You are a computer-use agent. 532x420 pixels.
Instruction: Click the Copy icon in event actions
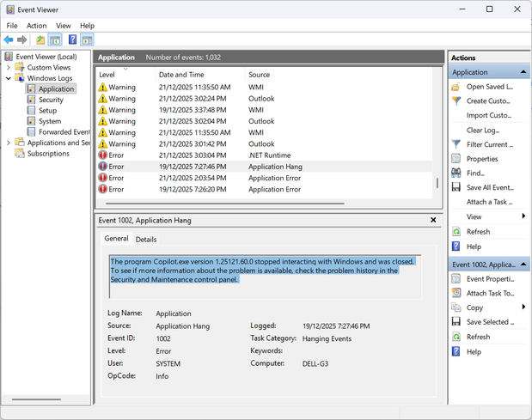(456, 307)
